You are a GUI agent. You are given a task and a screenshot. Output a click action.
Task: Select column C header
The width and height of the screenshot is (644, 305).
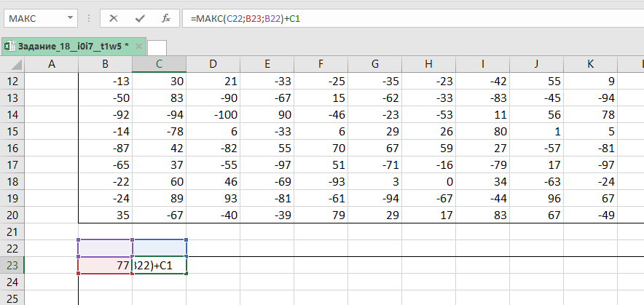[x=159, y=66]
